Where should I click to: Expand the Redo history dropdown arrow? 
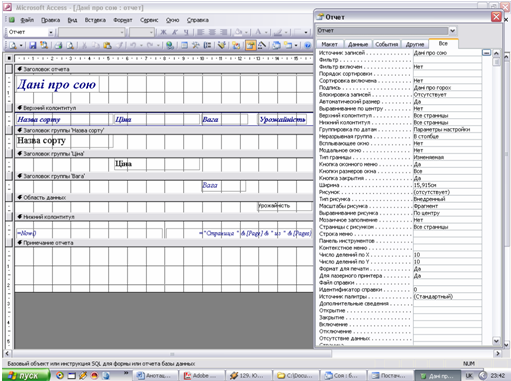[158, 45]
